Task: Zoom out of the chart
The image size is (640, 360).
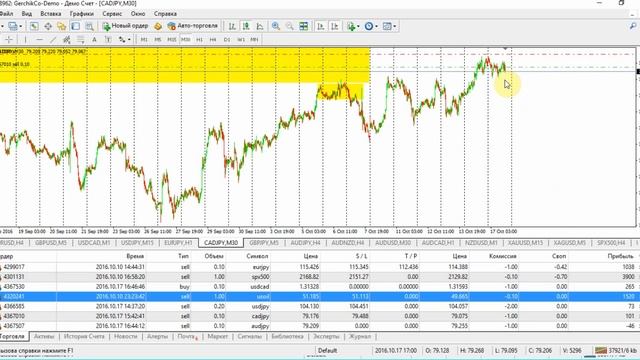Action: tap(289, 26)
